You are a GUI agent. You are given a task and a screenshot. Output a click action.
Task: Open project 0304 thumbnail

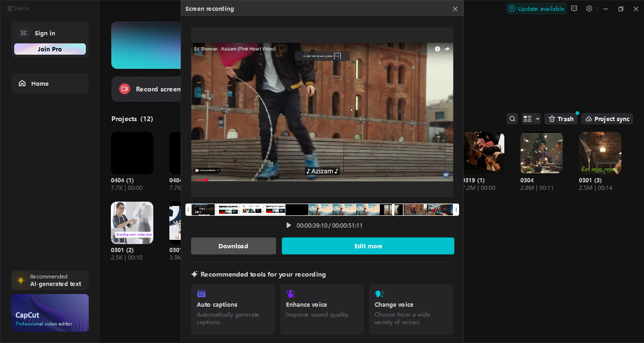click(x=541, y=152)
